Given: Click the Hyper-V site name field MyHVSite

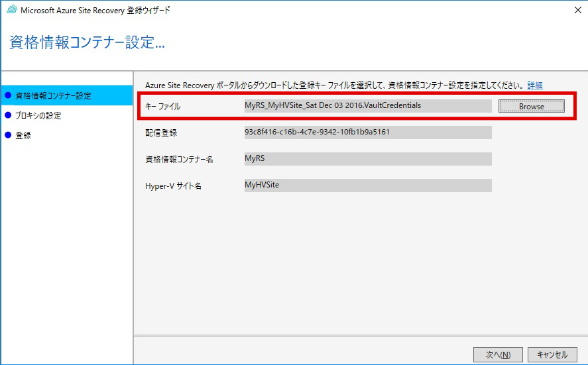Looking at the screenshot, I should pyautogui.click(x=368, y=185).
